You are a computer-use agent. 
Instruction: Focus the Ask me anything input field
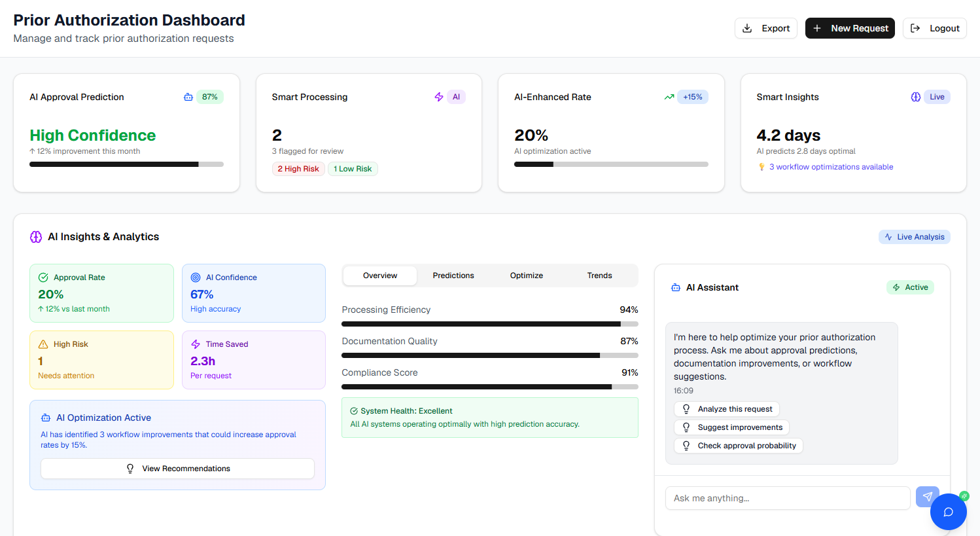[787, 498]
